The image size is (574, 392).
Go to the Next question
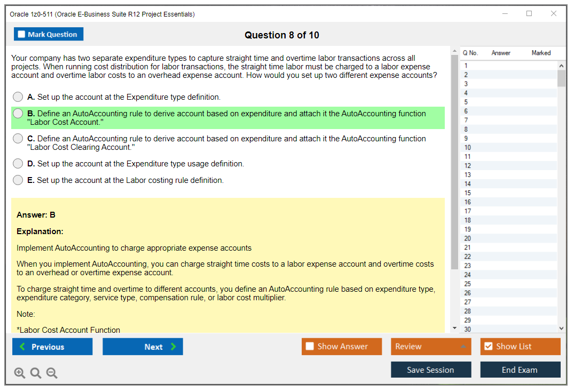pos(143,347)
